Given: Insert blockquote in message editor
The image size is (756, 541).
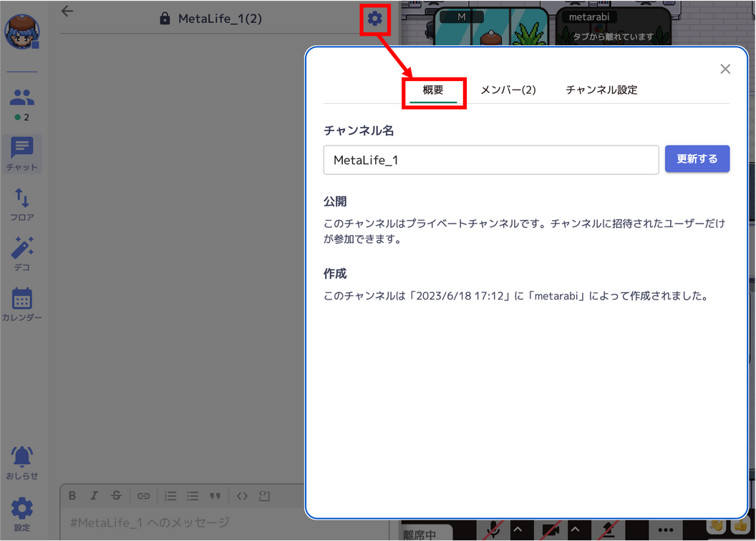Looking at the screenshot, I should pos(215,496).
